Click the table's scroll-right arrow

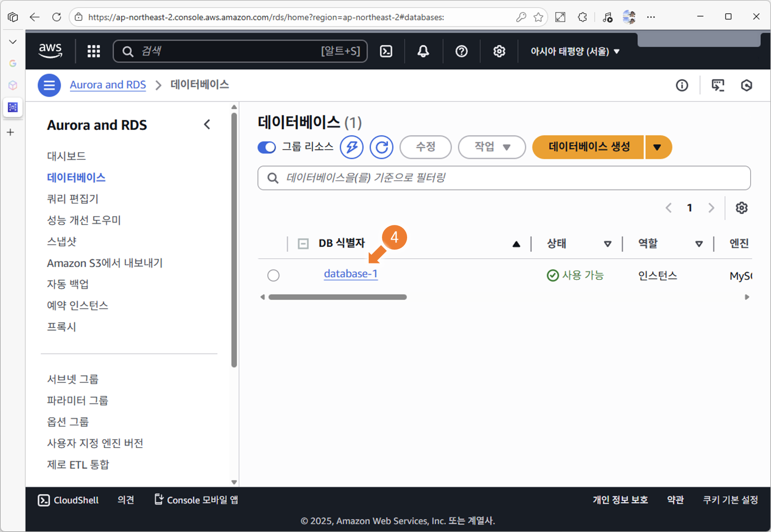(x=747, y=297)
